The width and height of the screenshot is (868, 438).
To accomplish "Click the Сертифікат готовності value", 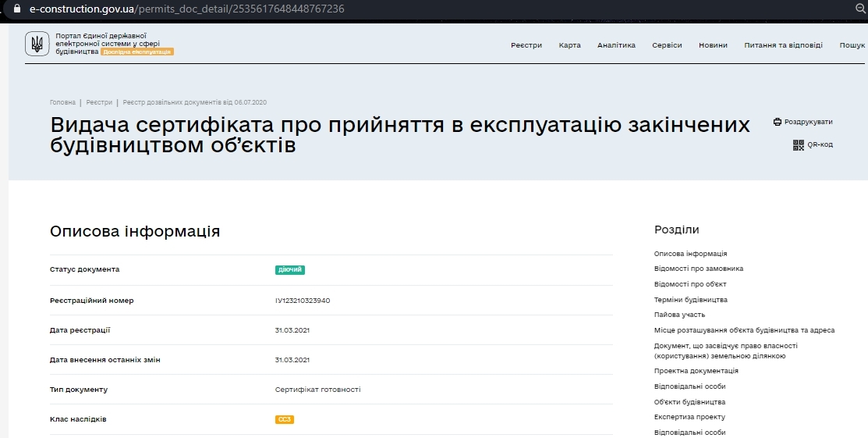I will pos(317,390).
